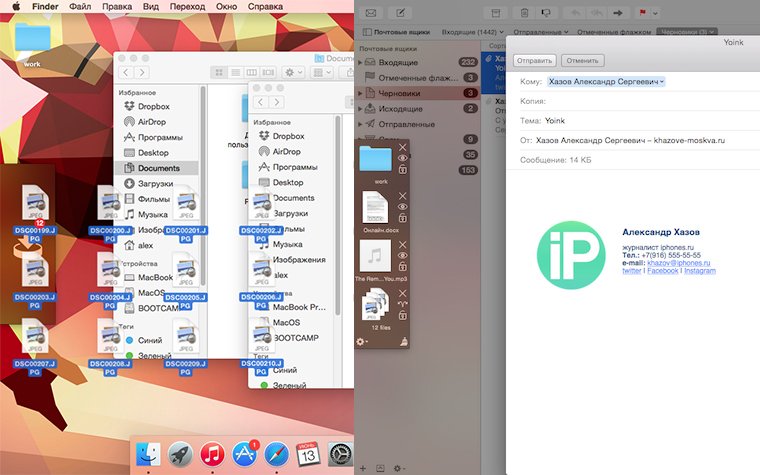Toggle lock for 12 files stack in Yoink

tap(402, 316)
